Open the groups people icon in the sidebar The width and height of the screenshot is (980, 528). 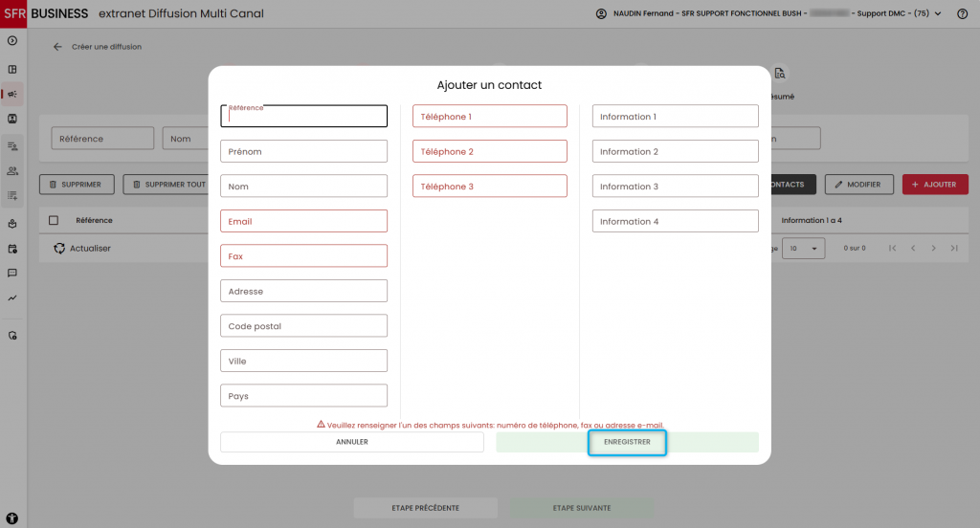coord(11,170)
